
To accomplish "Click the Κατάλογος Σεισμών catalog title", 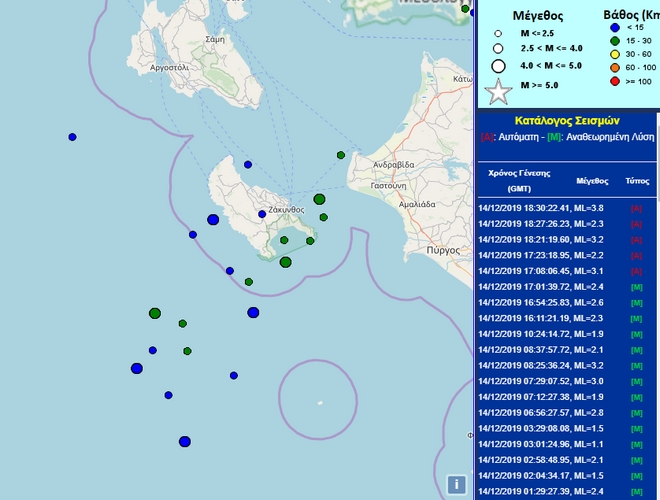I will tap(568, 118).
